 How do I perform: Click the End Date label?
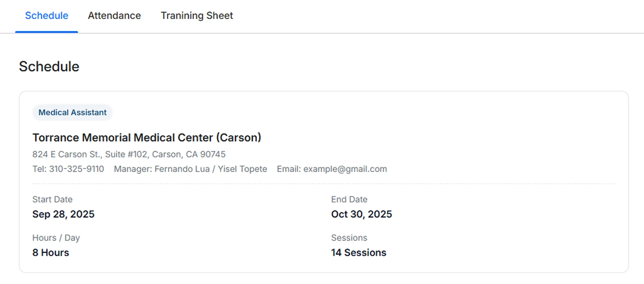pos(349,199)
